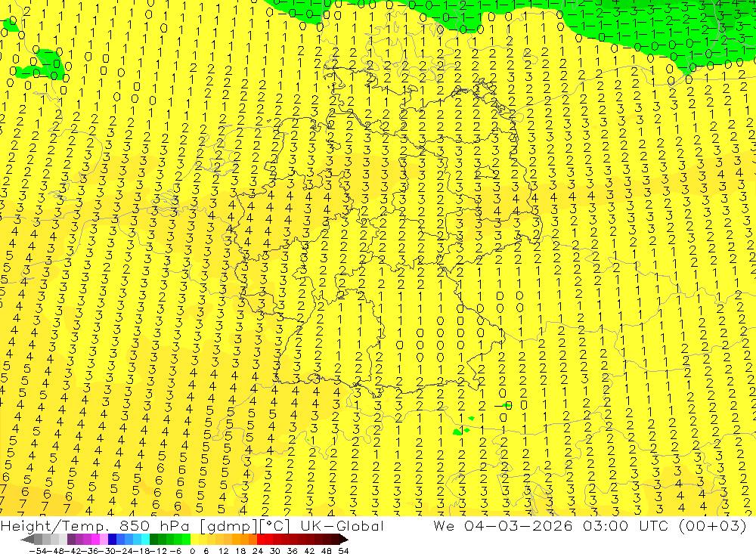Click the '03:00 UTC' time label

[x=627, y=526]
